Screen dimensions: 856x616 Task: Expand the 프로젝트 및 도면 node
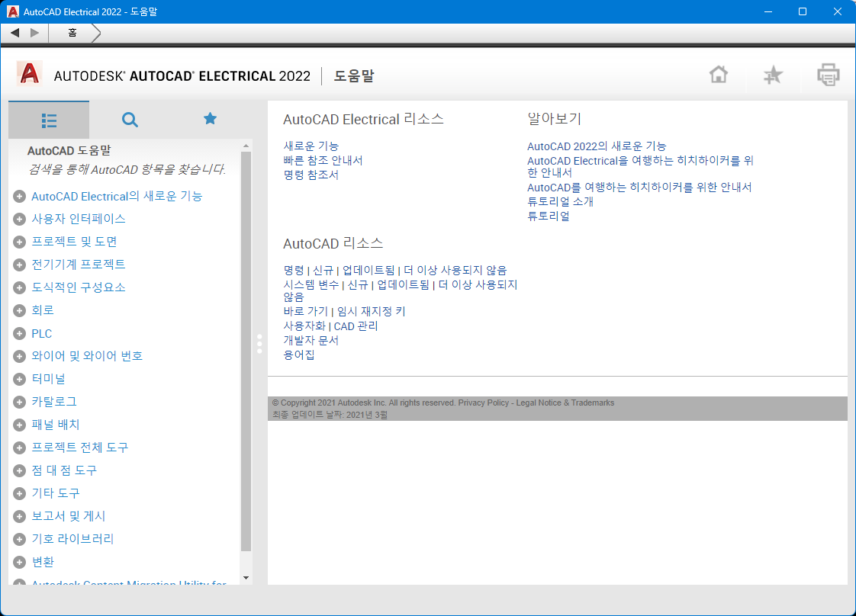coord(19,242)
